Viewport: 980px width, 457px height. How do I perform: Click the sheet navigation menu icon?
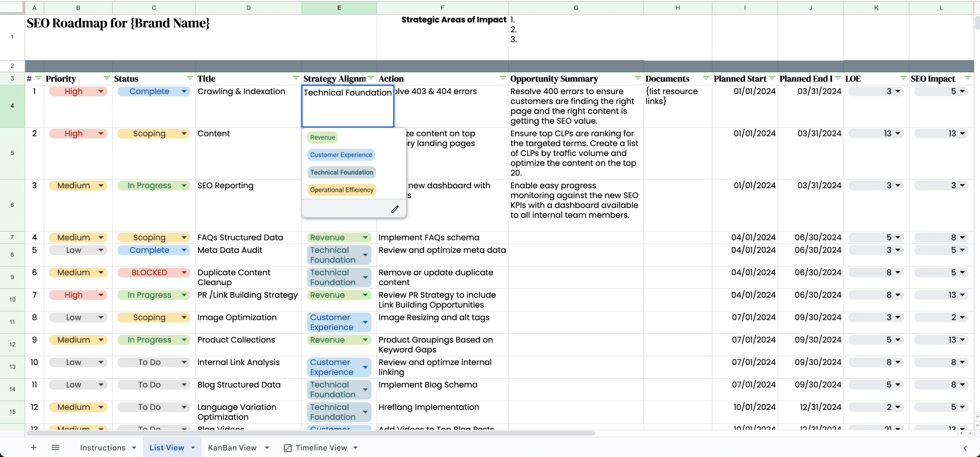pyautogui.click(x=54, y=447)
